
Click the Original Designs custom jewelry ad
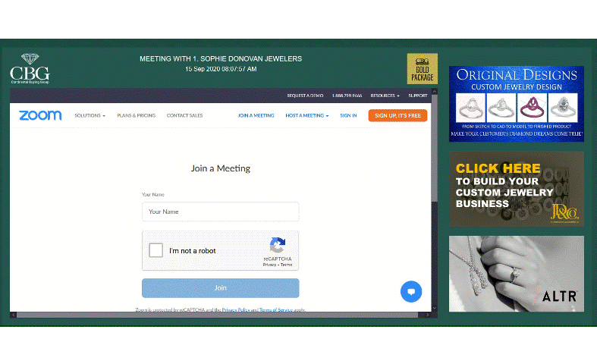(x=517, y=104)
